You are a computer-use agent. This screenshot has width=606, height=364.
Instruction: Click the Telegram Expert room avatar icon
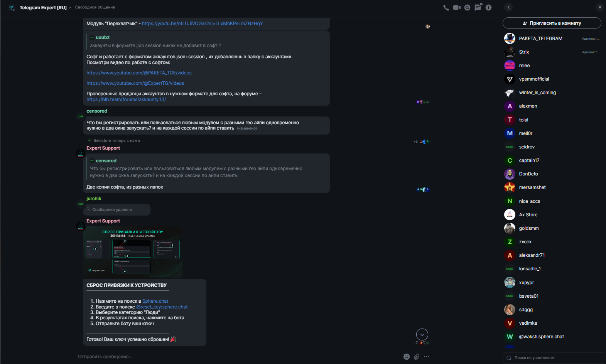point(12,8)
